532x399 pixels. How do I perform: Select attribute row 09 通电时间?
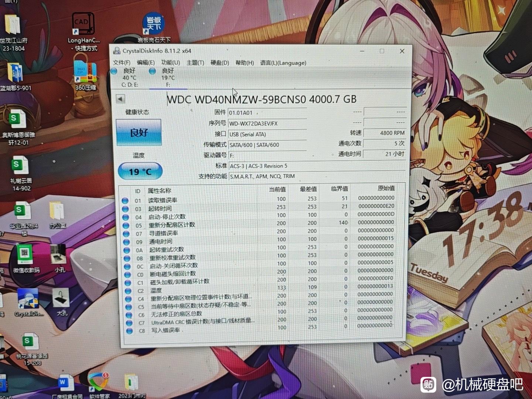click(259, 241)
